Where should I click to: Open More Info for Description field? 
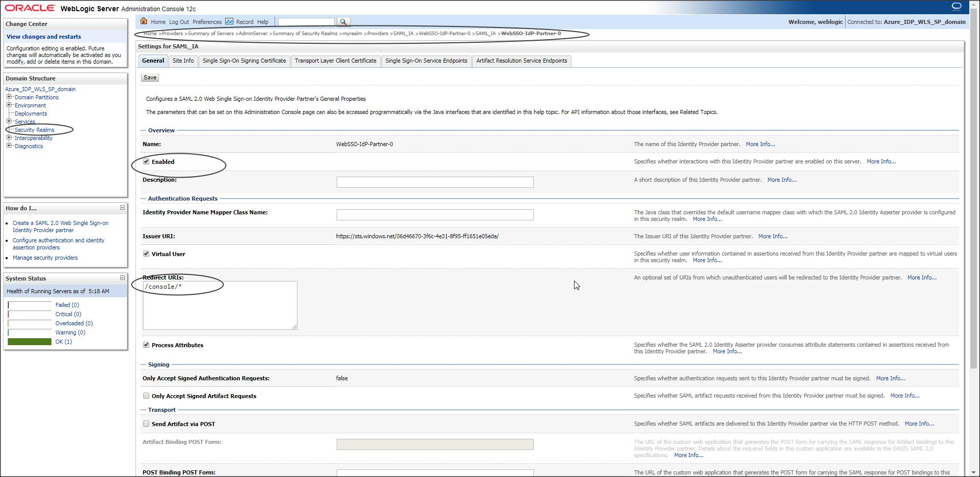click(782, 180)
